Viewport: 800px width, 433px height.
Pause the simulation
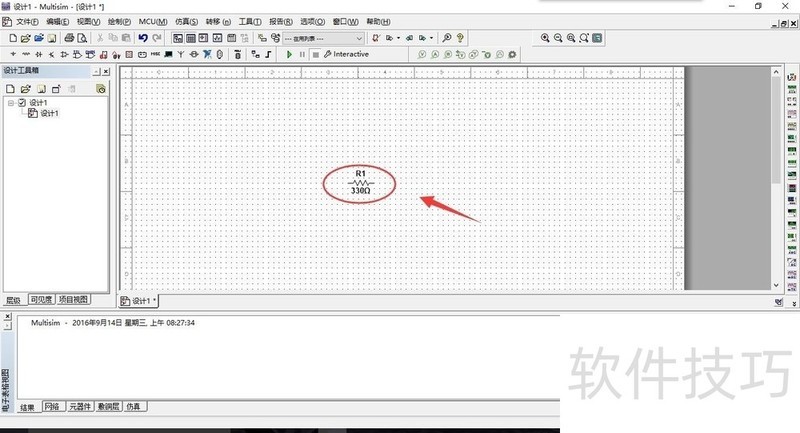click(x=302, y=54)
